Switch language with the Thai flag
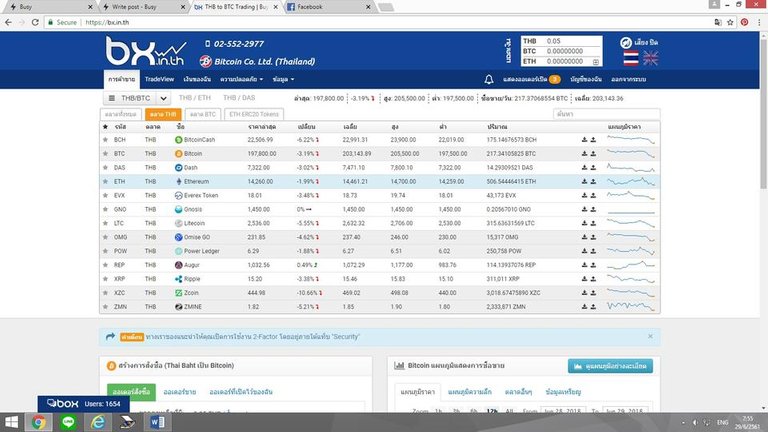Viewport: 768px width, 432px height. coord(631,58)
